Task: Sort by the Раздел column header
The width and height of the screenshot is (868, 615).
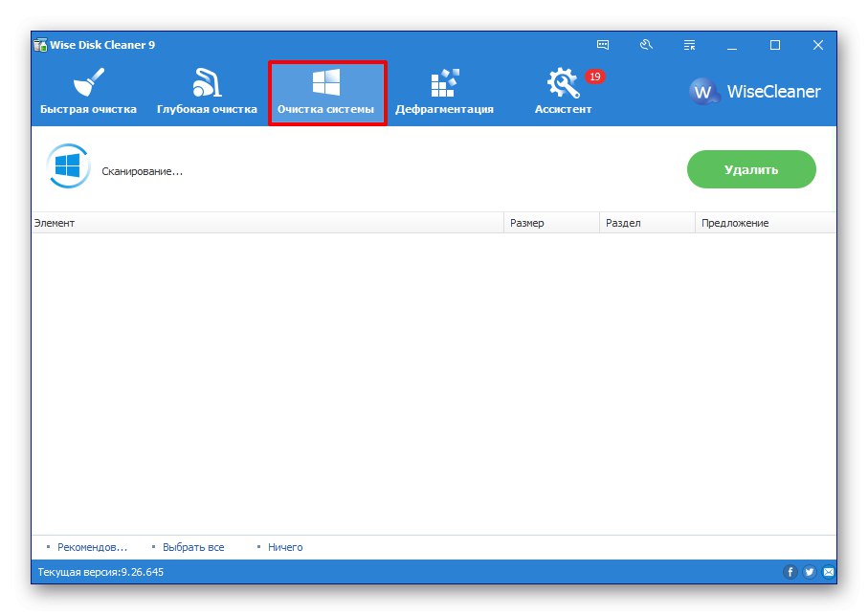Action: [647, 223]
